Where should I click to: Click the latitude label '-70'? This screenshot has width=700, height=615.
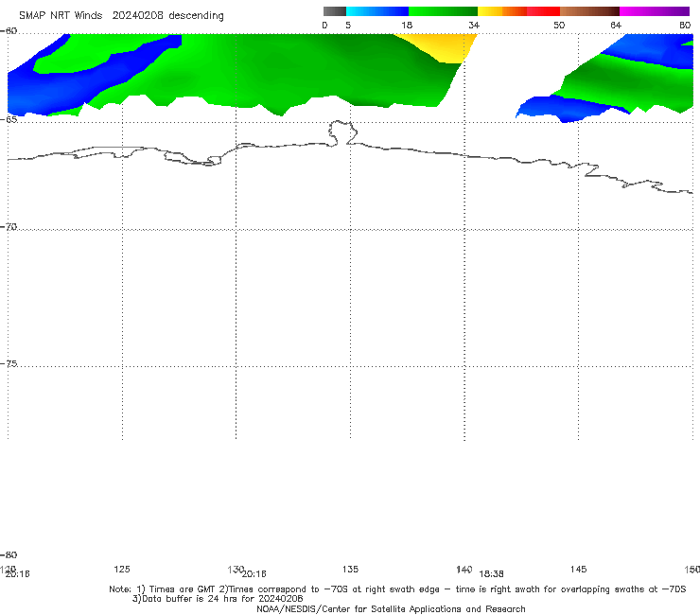9,227
